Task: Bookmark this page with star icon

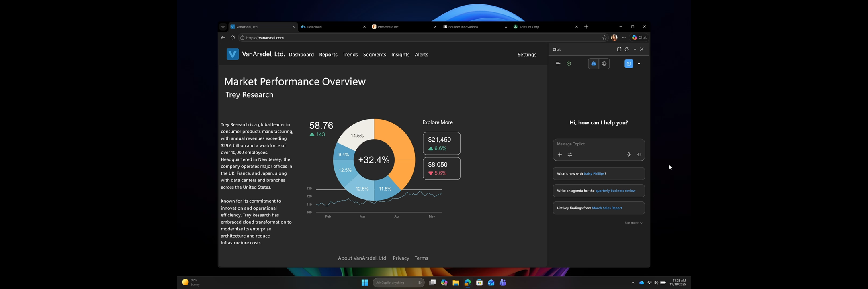Action: [604, 37]
